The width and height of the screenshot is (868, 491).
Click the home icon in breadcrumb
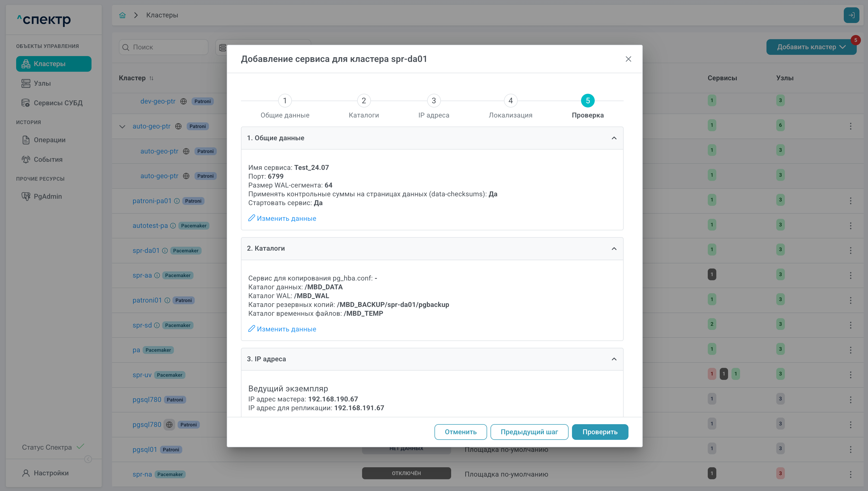(x=122, y=15)
